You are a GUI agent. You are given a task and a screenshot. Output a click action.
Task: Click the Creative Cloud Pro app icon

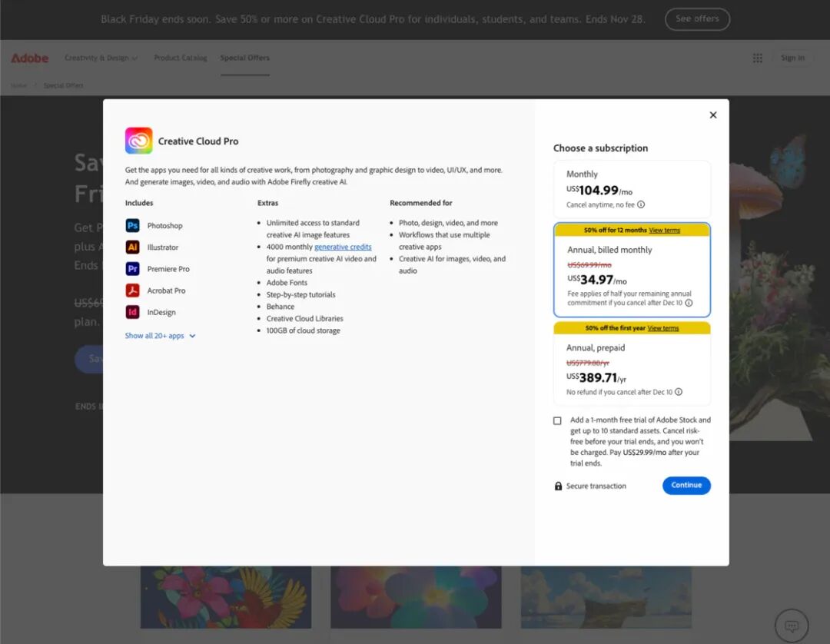pos(138,141)
